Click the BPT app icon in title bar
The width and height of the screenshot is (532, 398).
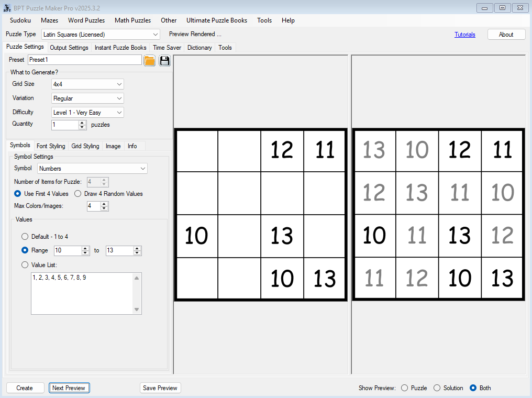[x=7, y=8]
